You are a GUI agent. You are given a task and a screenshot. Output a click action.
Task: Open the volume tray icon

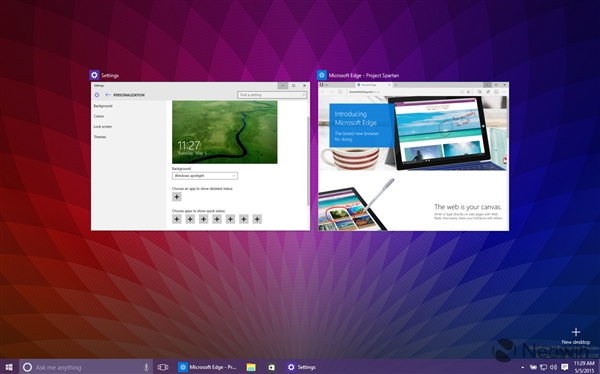pyautogui.click(x=553, y=367)
